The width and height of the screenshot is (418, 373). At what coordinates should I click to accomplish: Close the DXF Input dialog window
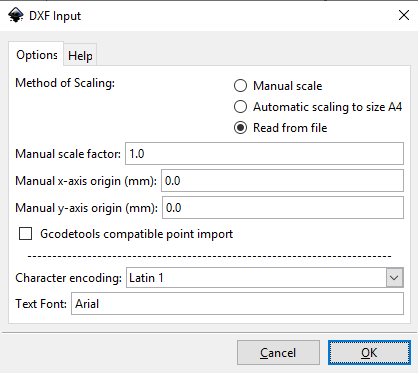tap(404, 15)
